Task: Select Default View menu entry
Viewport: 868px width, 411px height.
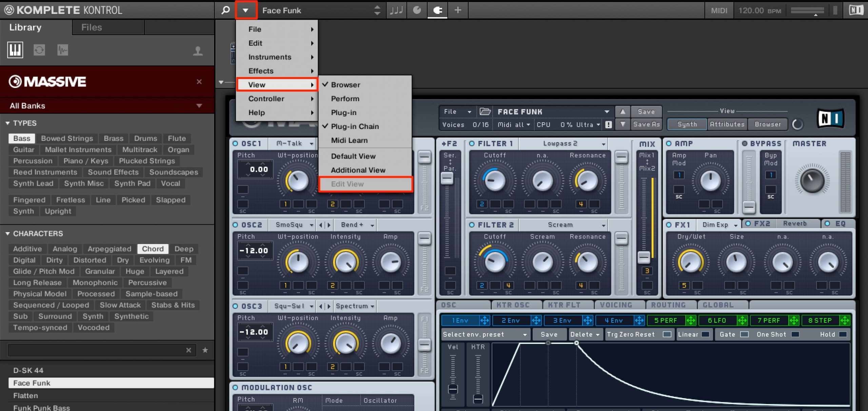Action: coord(365,156)
